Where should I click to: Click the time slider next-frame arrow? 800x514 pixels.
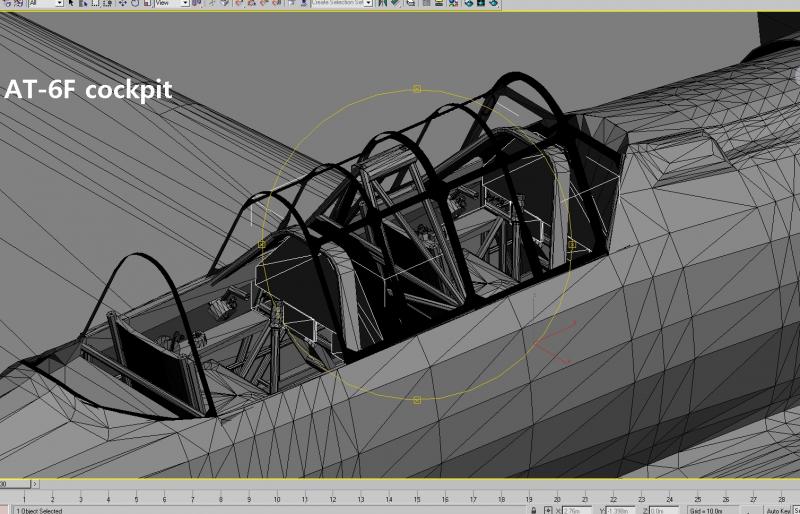tap(35, 483)
